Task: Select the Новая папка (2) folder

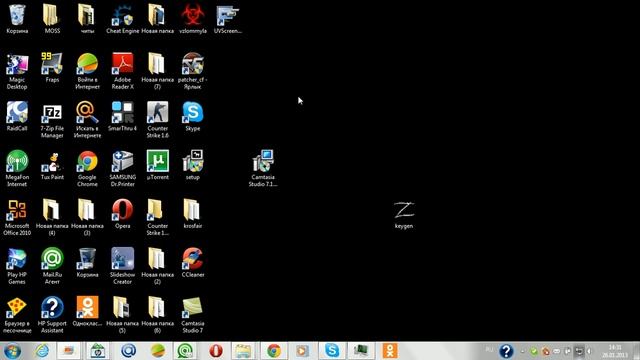Action: coord(158,266)
